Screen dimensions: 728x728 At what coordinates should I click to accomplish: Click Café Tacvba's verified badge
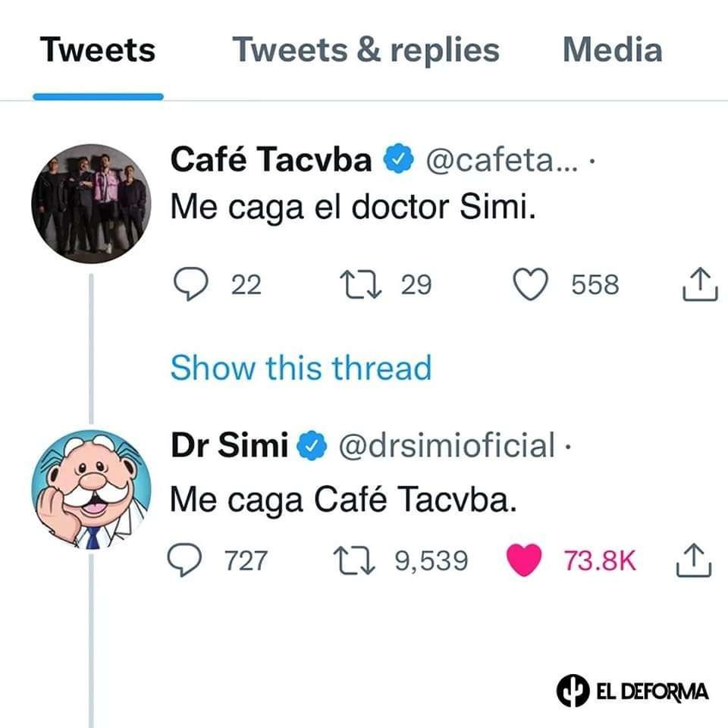tap(397, 159)
